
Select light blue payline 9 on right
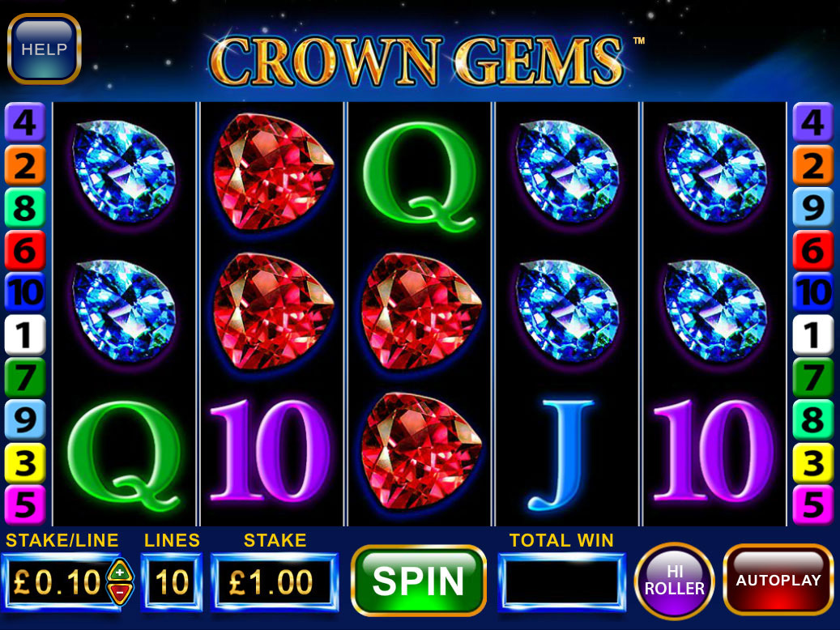click(x=812, y=207)
